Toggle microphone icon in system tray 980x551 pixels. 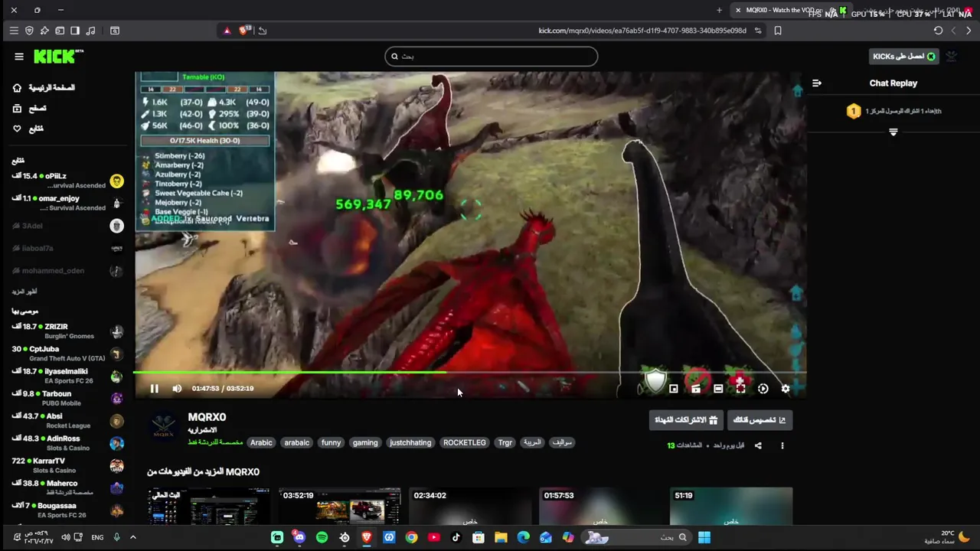coord(117,537)
